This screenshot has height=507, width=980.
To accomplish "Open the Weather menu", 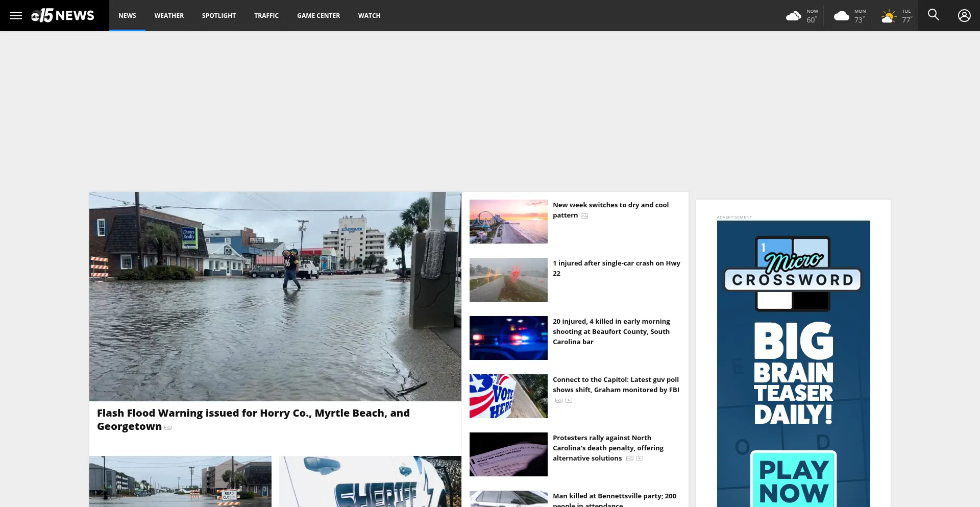I will [x=169, y=16].
